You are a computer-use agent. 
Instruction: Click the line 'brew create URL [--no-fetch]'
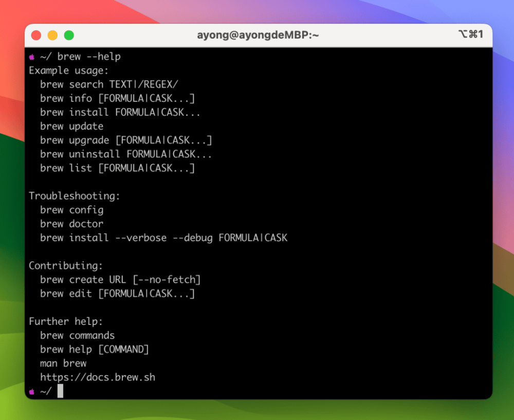click(x=120, y=280)
